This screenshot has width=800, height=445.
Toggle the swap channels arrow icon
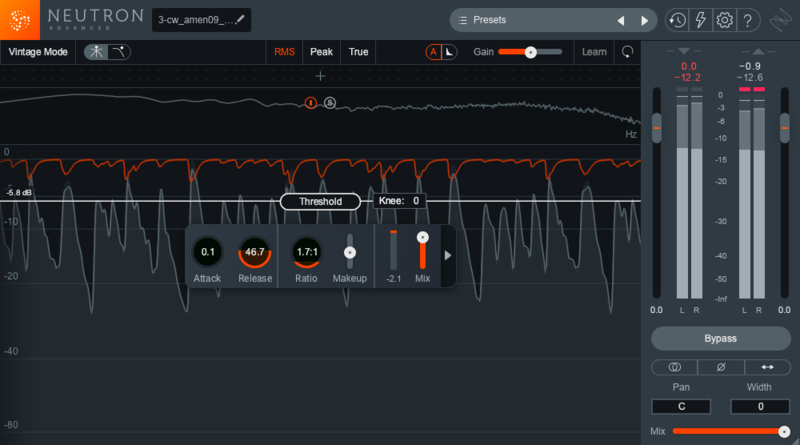[767, 367]
